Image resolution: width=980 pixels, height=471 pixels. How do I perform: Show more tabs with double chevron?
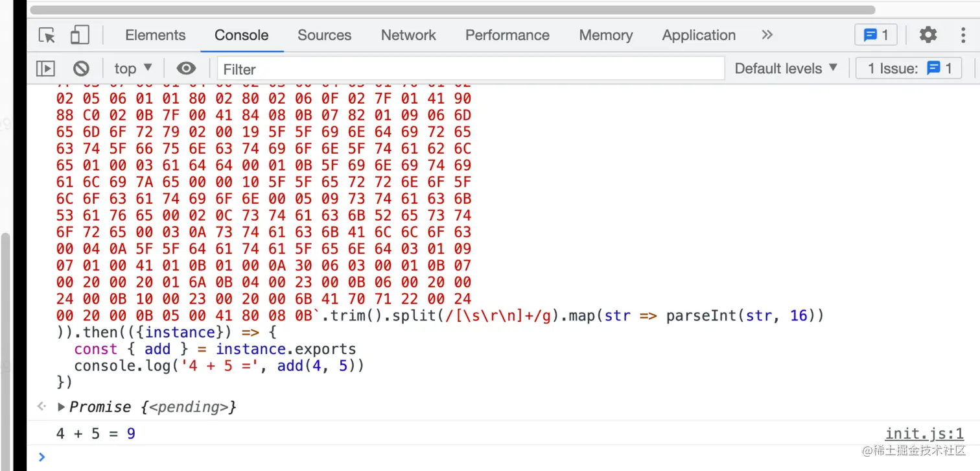click(x=767, y=35)
